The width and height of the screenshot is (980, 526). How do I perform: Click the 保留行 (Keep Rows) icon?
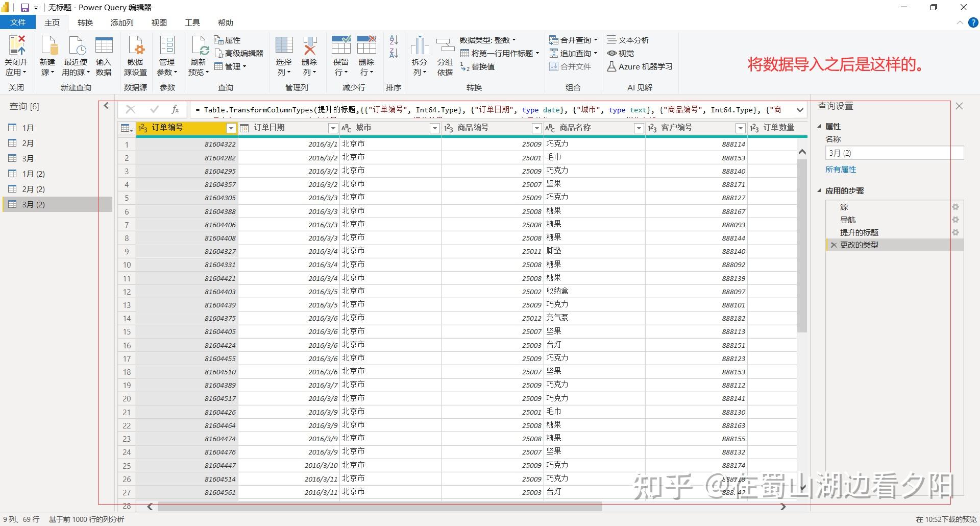click(341, 45)
